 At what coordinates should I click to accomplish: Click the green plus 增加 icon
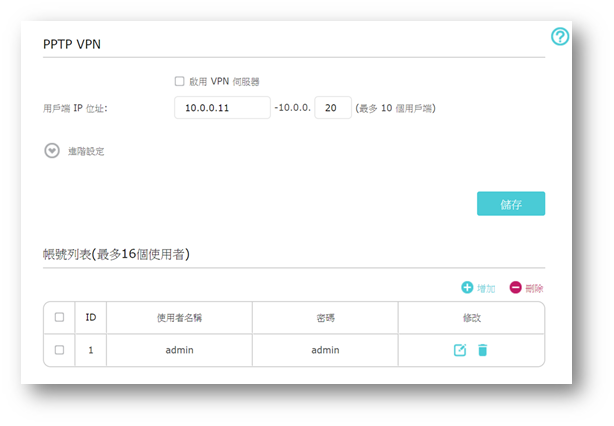pos(467,288)
